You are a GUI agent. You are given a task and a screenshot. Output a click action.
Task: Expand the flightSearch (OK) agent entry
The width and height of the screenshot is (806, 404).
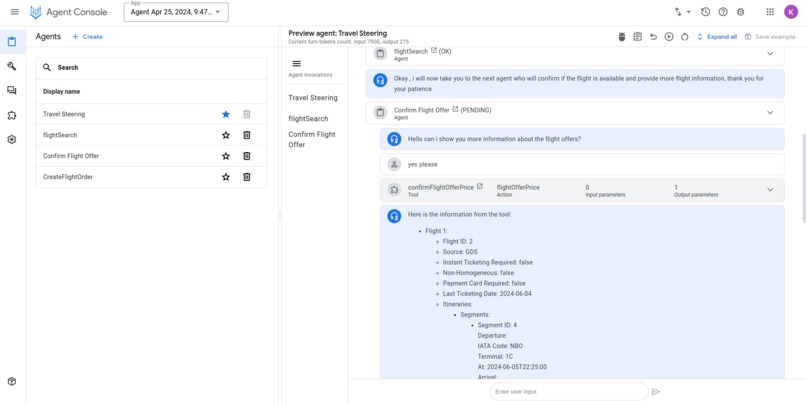pos(770,54)
